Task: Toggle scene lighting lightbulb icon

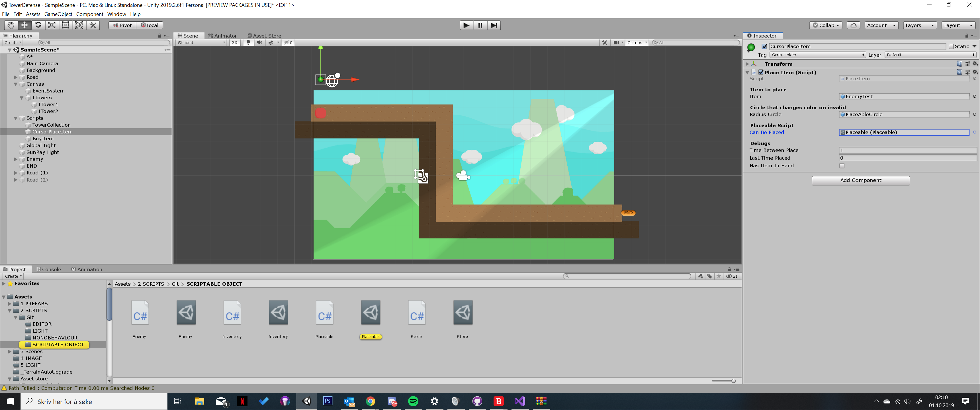Action: pos(248,43)
